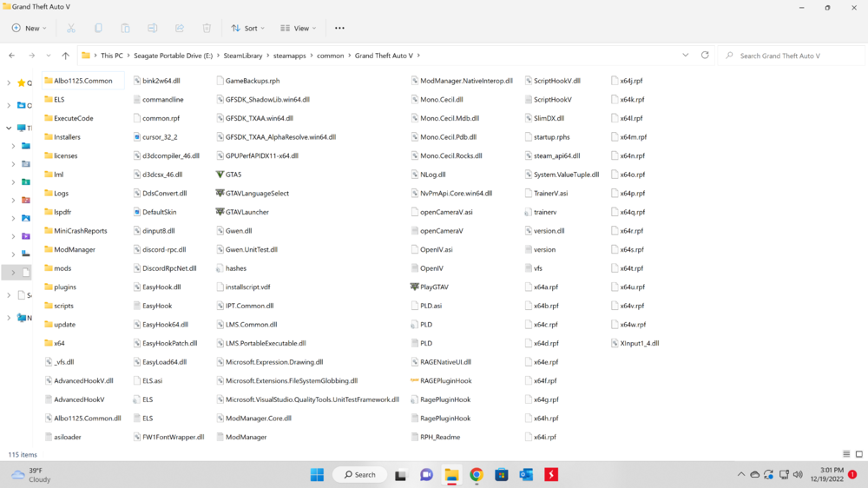Click the Copy toolbar icon
This screenshot has height=488, width=868.
click(x=98, y=29)
